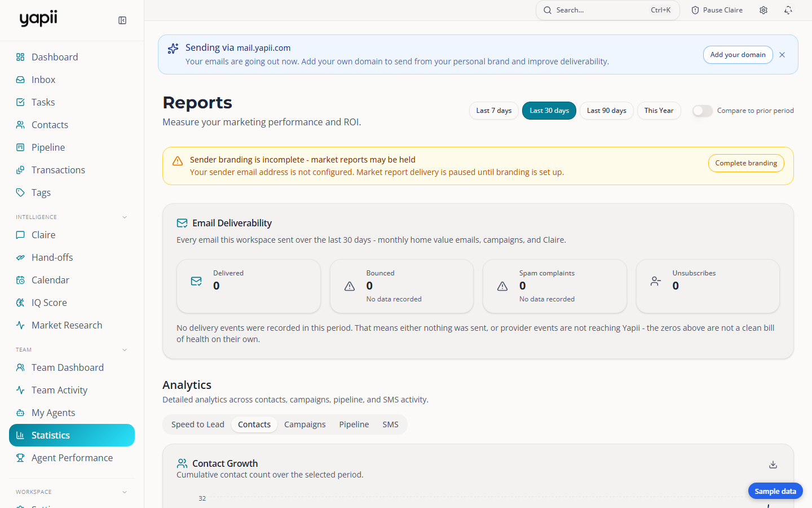Switch to the Speed to Lead tab

(198, 424)
